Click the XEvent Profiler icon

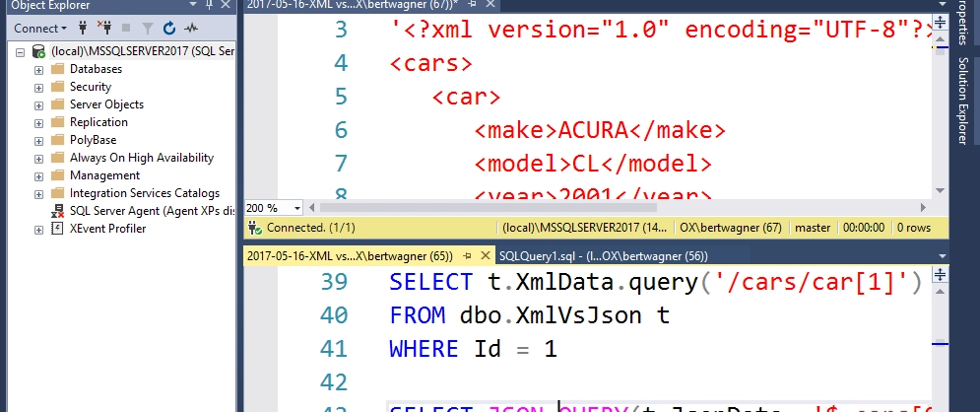(57, 229)
